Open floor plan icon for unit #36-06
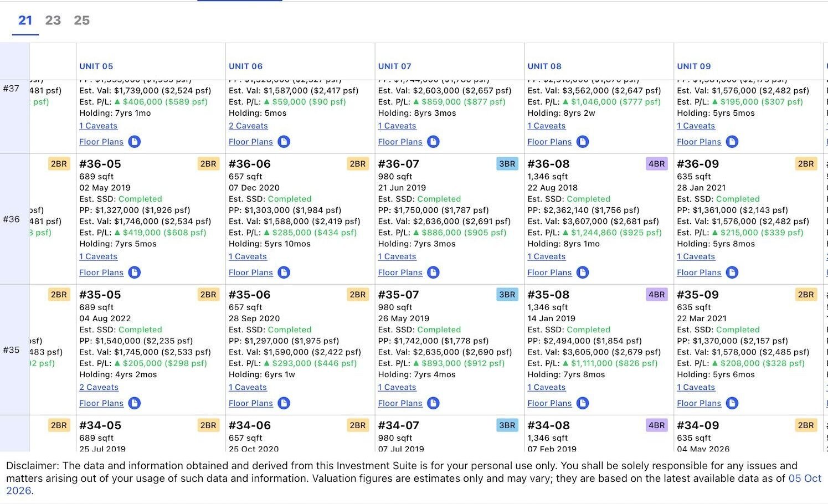Screen dimensions: 828x504 [284, 272]
